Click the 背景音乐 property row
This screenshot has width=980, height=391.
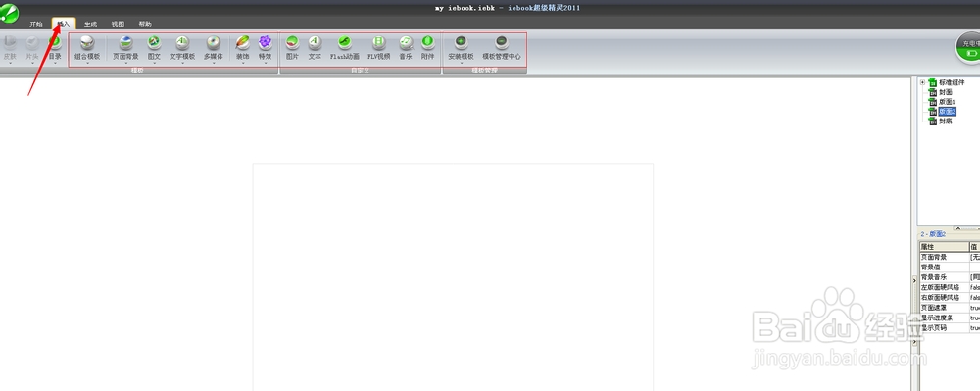pyautogui.click(x=950, y=276)
